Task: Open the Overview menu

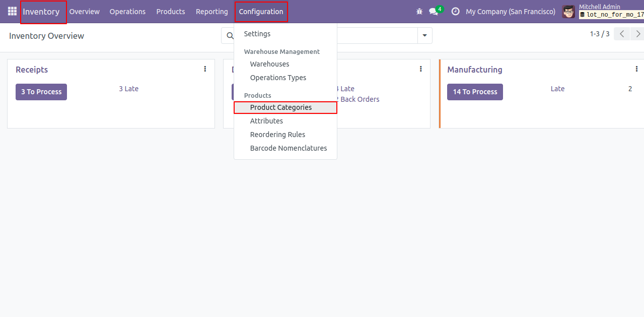Action: click(x=85, y=12)
